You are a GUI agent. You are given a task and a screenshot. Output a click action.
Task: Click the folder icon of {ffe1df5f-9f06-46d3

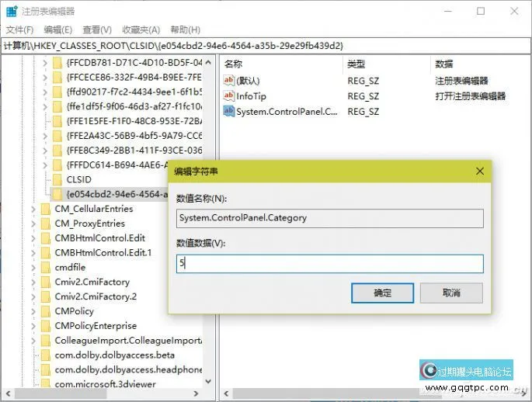[x=57, y=106]
